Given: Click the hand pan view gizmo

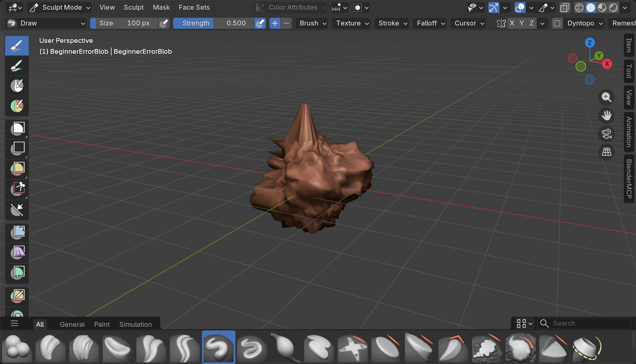Looking at the screenshot, I should point(606,115).
